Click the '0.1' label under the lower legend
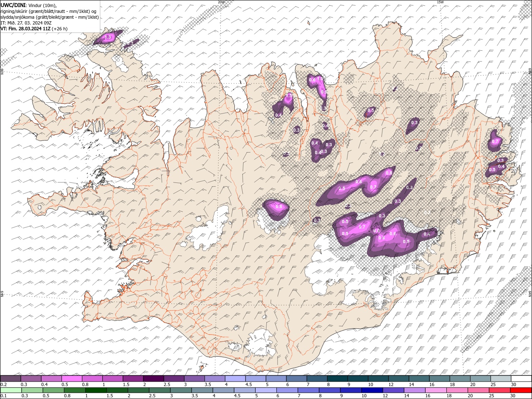The height and width of the screenshot is (399, 532). (x=4, y=396)
